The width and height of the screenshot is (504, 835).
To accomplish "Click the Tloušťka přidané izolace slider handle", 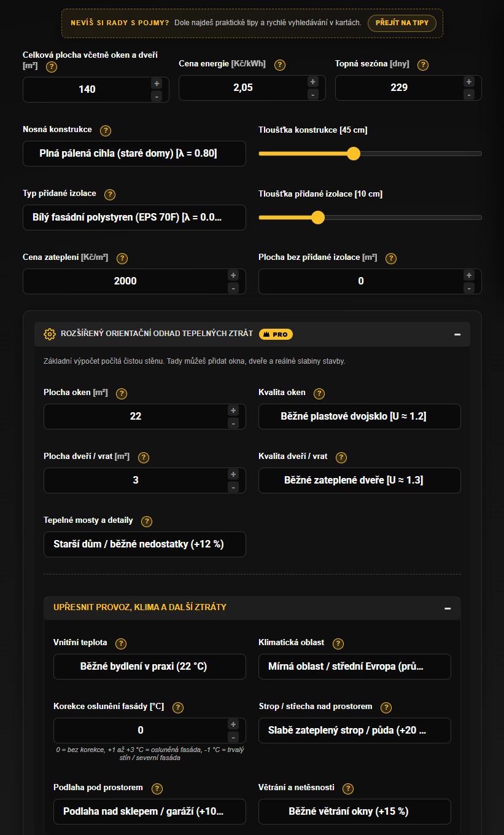I will coord(318,218).
